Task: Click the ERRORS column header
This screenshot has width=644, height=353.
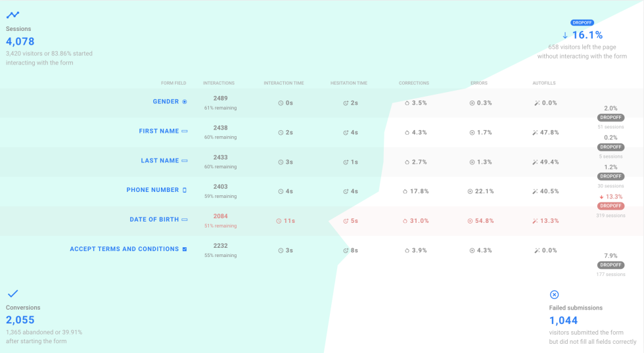Action: click(x=479, y=83)
